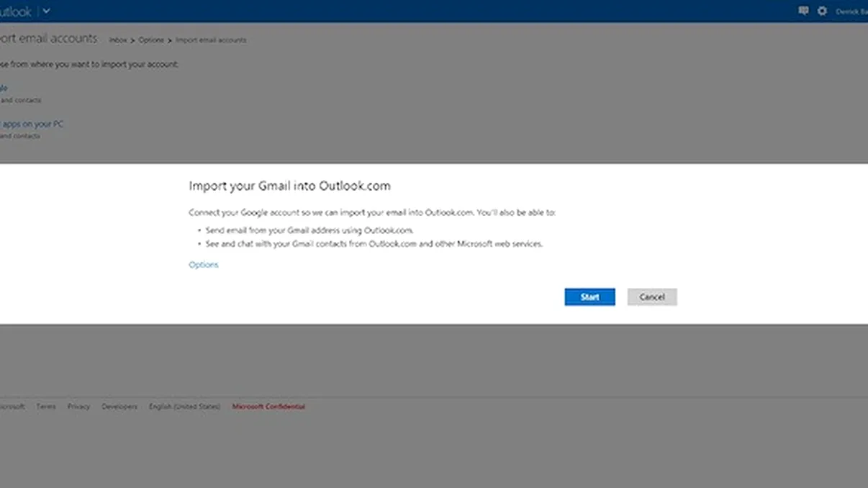This screenshot has width=868, height=488.
Task: View the Terms page
Action: 47,406
